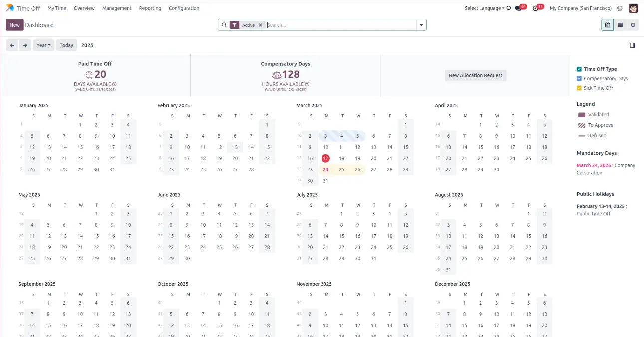Screen dimensions: 644x337
Task: Uncheck the Time Off Type checkbox
Action: pos(579,69)
